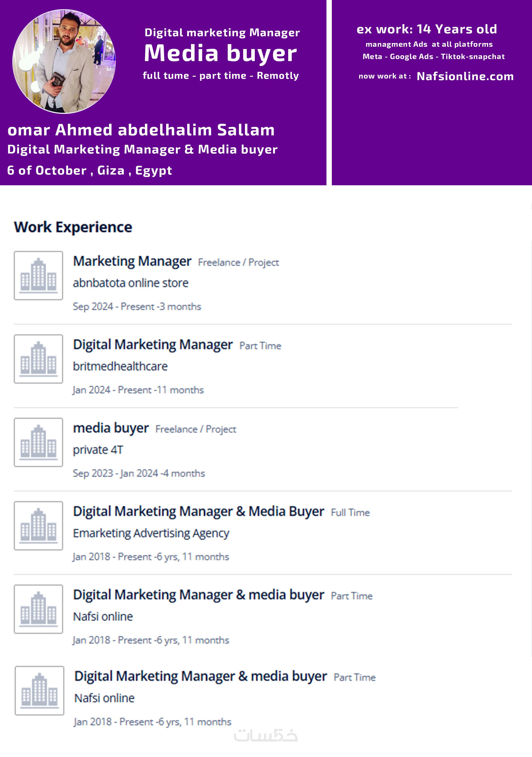The image size is (532, 757).
Task: Click the Khamsat watermark logo at bottom
Action: point(266,736)
